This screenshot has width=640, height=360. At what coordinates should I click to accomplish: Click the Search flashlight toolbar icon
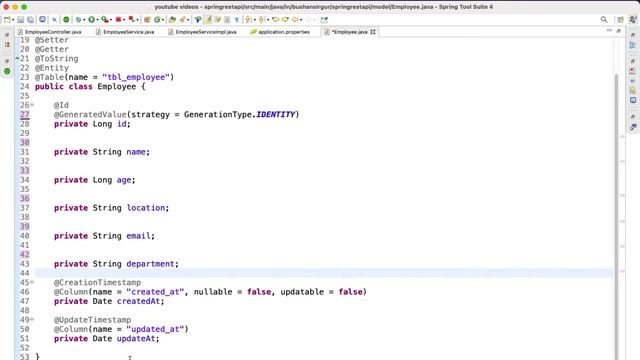182,20
